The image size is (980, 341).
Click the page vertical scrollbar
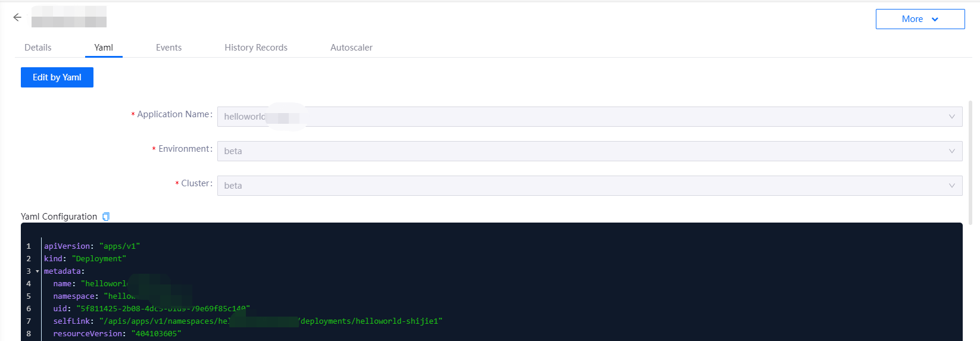point(970,162)
